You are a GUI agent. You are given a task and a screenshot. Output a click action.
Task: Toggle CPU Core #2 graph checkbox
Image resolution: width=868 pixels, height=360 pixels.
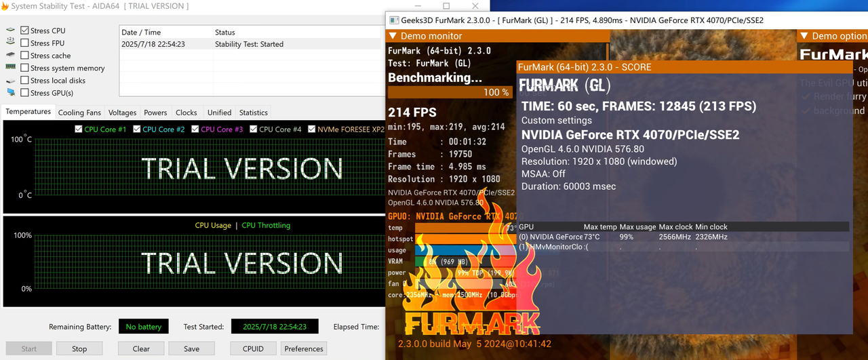[137, 129]
